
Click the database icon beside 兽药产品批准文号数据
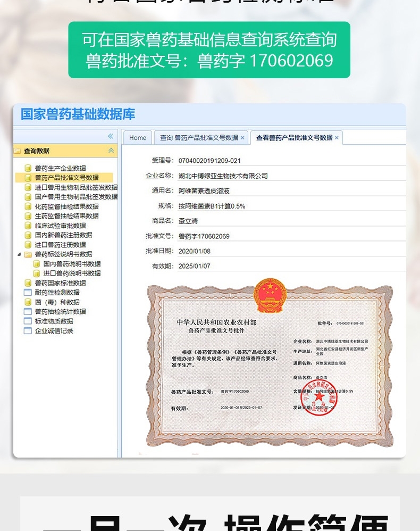tap(28, 178)
